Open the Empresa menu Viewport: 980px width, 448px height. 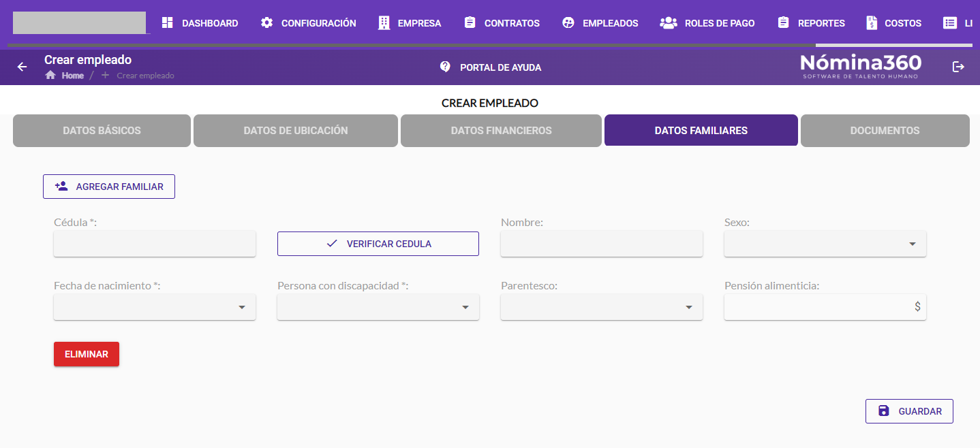pyautogui.click(x=410, y=22)
